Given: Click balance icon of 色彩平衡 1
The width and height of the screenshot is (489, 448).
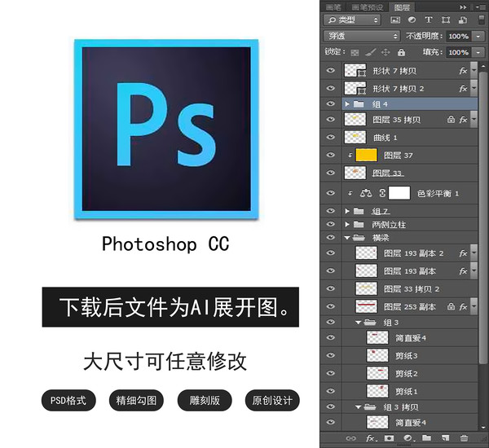Looking at the screenshot, I should 366,193.
